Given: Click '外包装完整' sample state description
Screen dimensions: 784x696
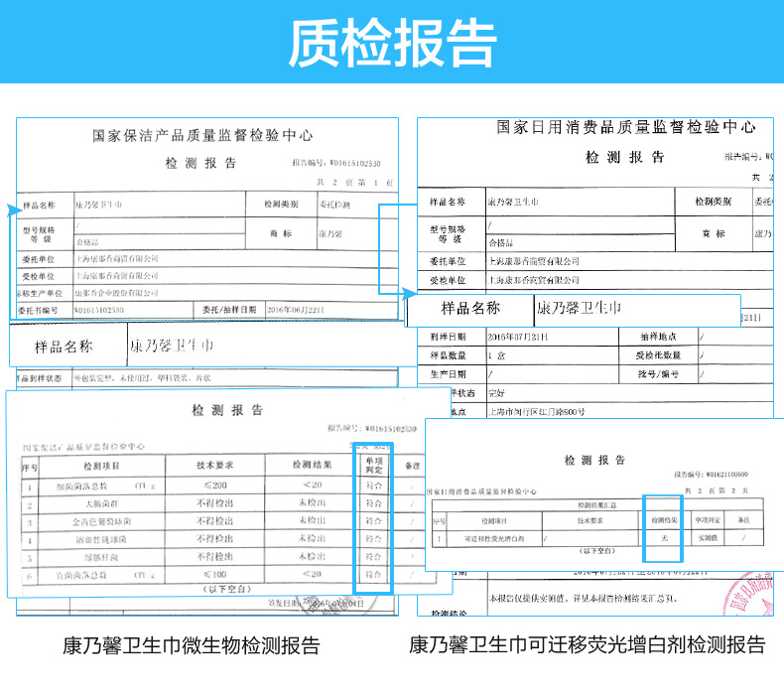Looking at the screenshot, I should click(x=143, y=378).
